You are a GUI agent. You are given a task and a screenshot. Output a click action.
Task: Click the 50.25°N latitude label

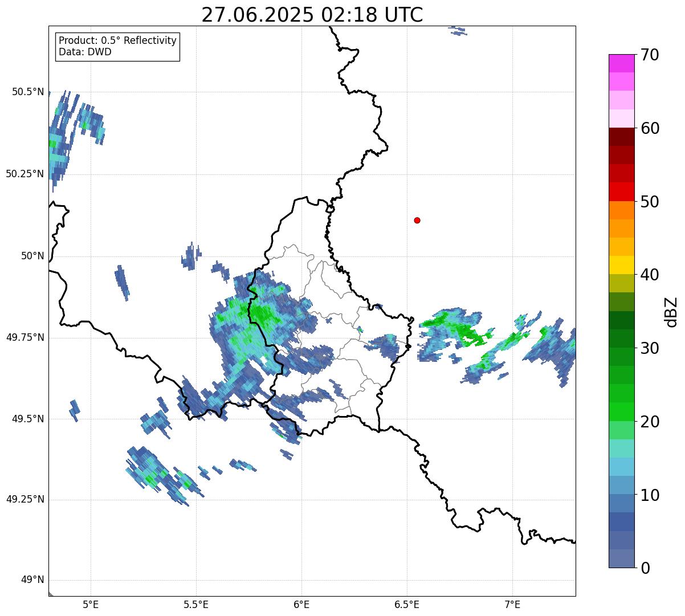pos(25,174)
